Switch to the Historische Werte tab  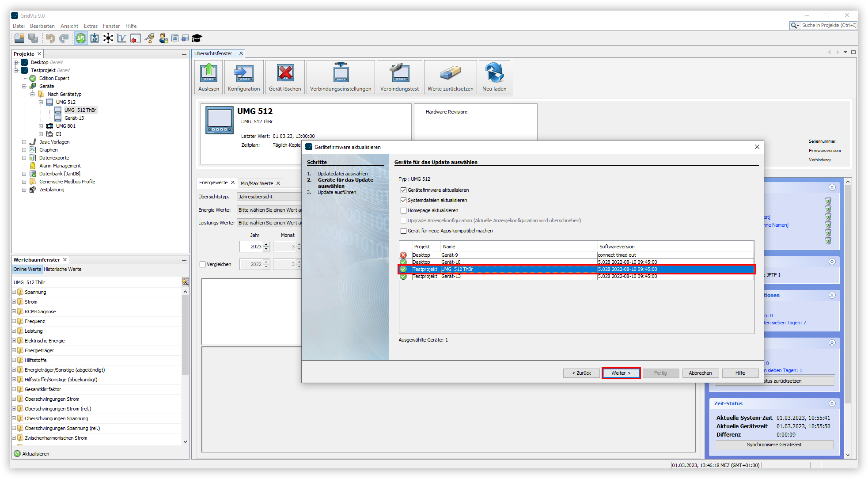coord(62,269)
